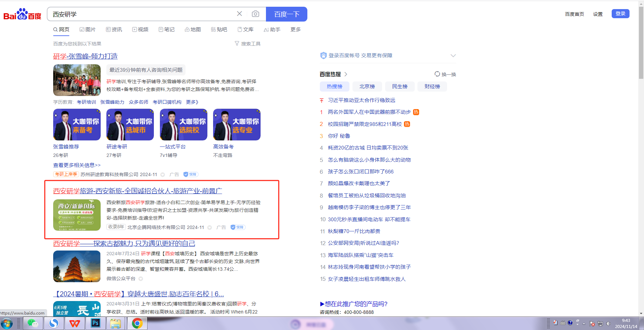
Task: Expand the 登录百度帐号 notice chevron
Action: (453, 56)
